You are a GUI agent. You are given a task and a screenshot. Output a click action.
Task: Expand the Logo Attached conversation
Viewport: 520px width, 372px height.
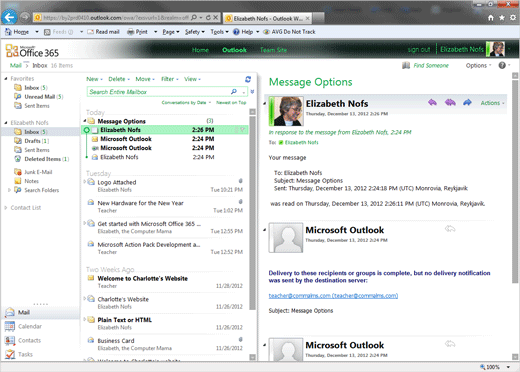pos(85,182)
